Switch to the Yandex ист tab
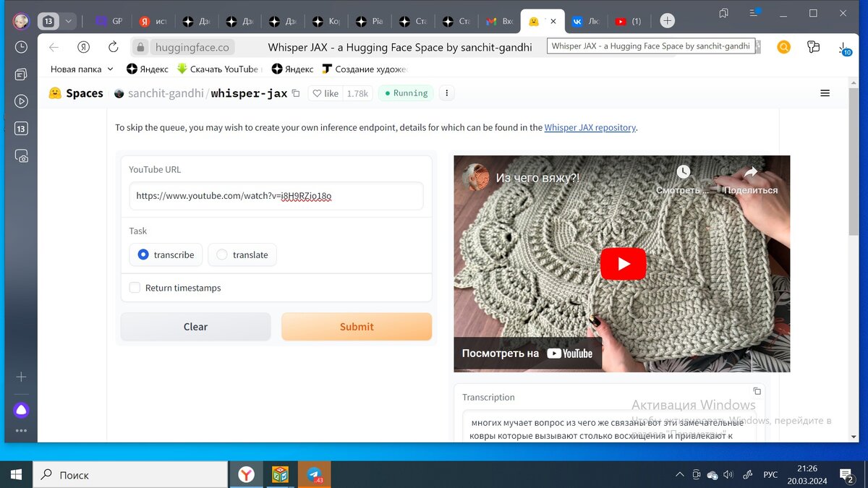The image size is (868, 488). point(153,21)
